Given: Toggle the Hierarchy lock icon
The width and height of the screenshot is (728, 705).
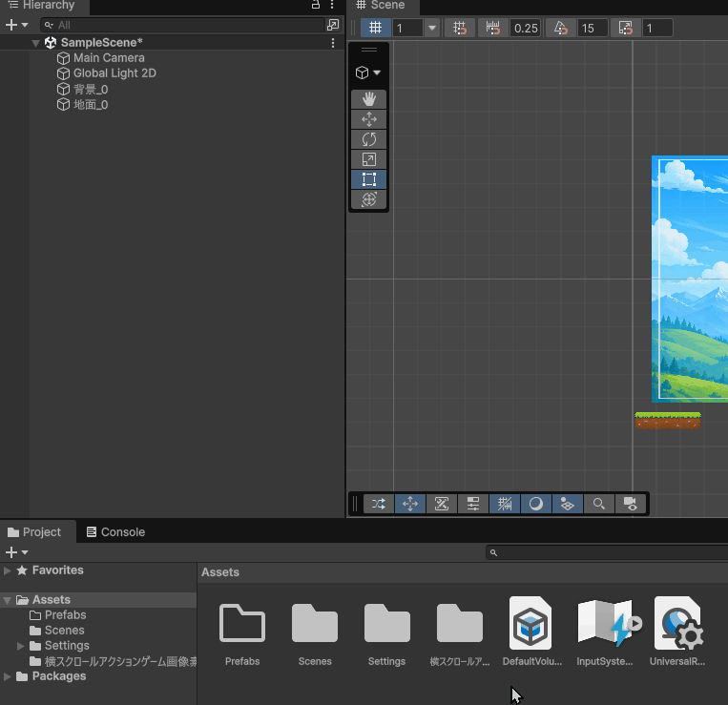Looking at the screenshot, I should point(316,5).
